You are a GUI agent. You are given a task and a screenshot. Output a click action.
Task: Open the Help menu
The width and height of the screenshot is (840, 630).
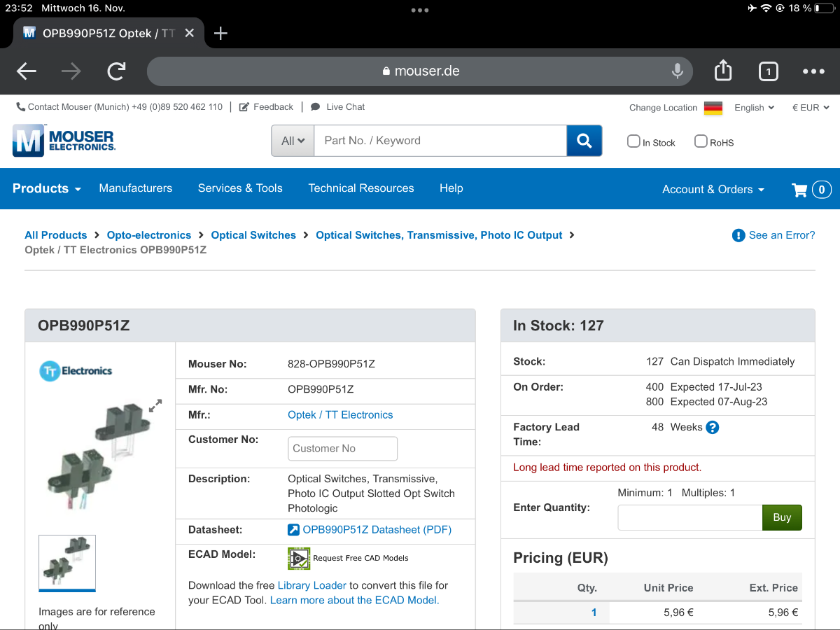(451, 188)
